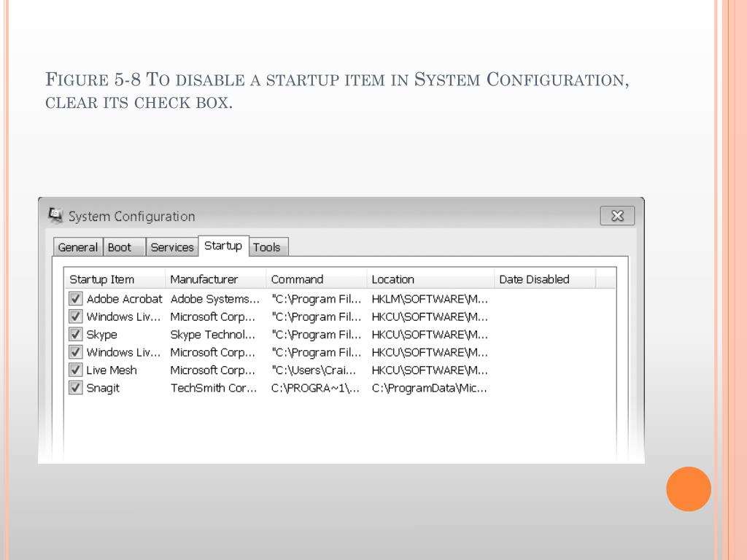This screenshot has width=747, height=560.
Task: Select the Snagit item name
Action: point(103,388)
